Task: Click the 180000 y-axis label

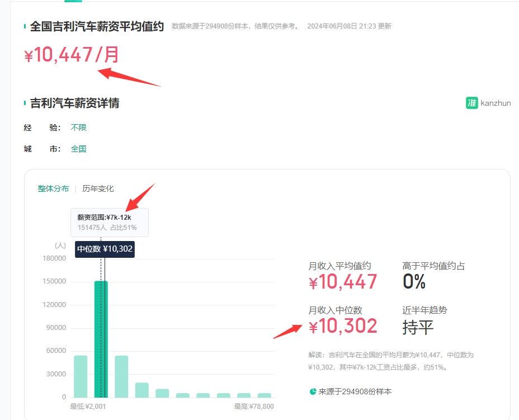Action: tap(54, 258)
